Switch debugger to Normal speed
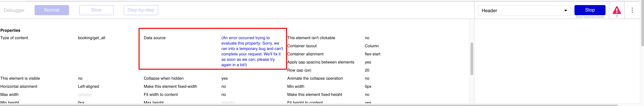This screenshot has width=644, height=106. tap(52, 10)
